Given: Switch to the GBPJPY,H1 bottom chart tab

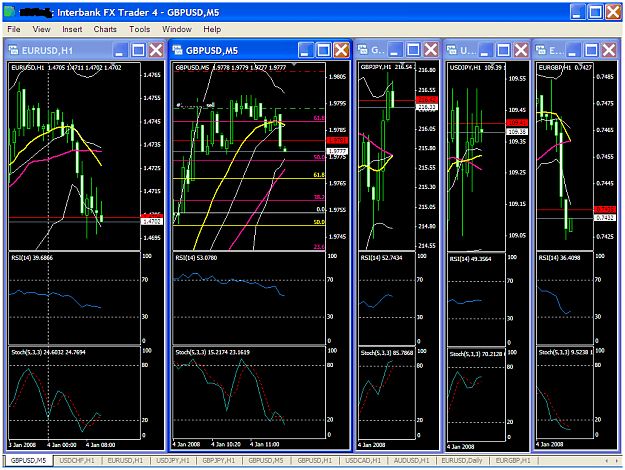Looking at the screenshot, I should (219, 460).
